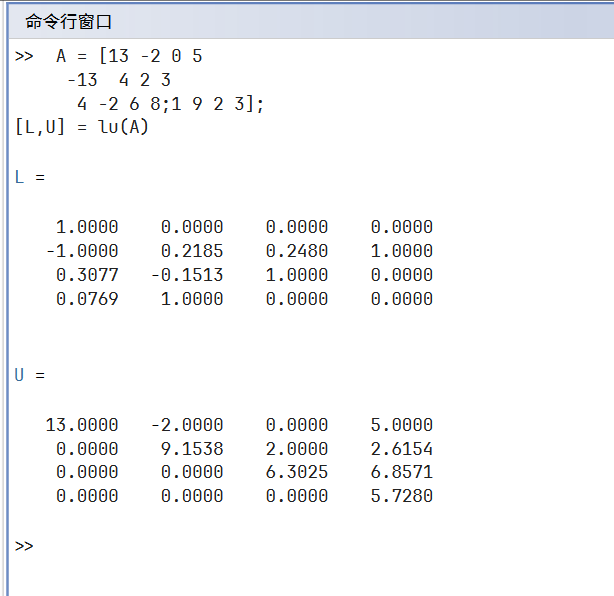Click the value 0.2185 in matrix L

coord(192,251)
